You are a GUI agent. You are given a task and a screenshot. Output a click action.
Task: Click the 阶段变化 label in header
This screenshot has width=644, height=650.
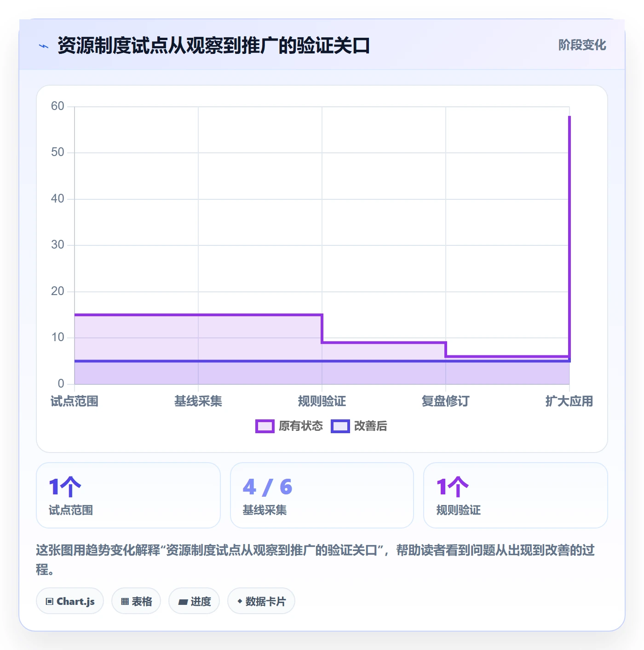tap(582, 45)
